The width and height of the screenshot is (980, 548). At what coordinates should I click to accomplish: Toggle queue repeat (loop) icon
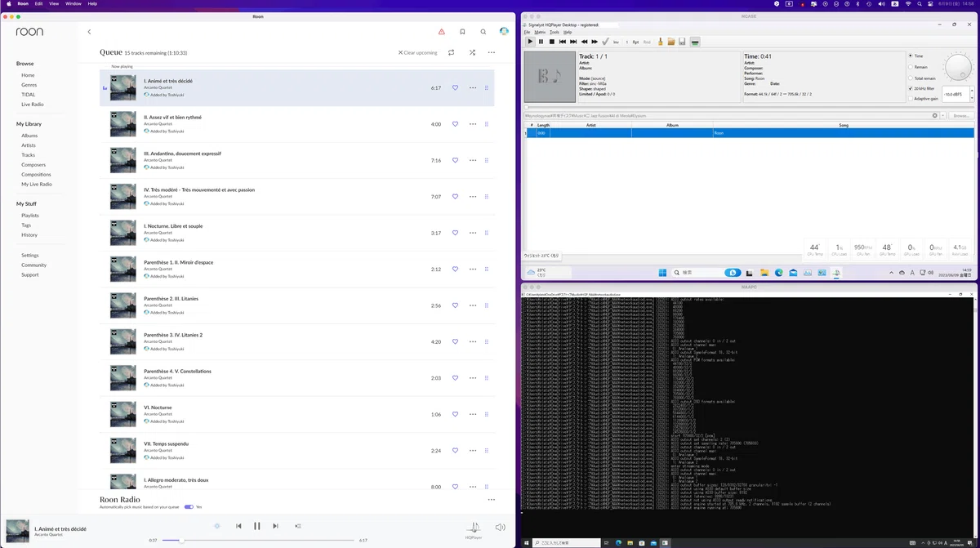pos(451,52)
